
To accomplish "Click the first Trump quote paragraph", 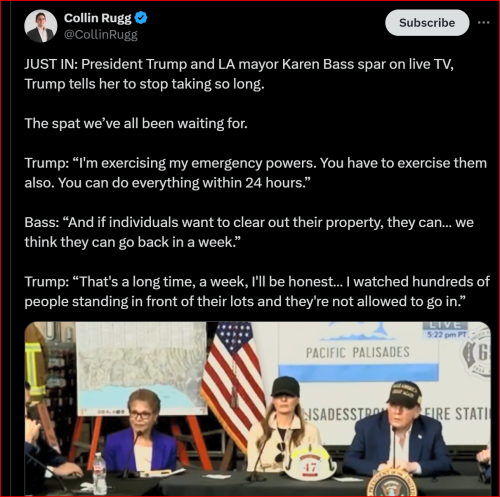I will pos(255,173).
